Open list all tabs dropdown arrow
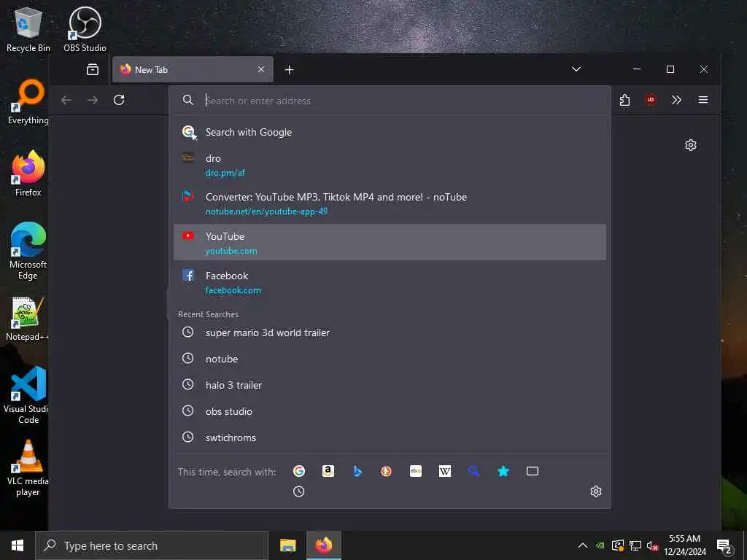The height and width of the screenshot is (560, 747). click(576, 69)
